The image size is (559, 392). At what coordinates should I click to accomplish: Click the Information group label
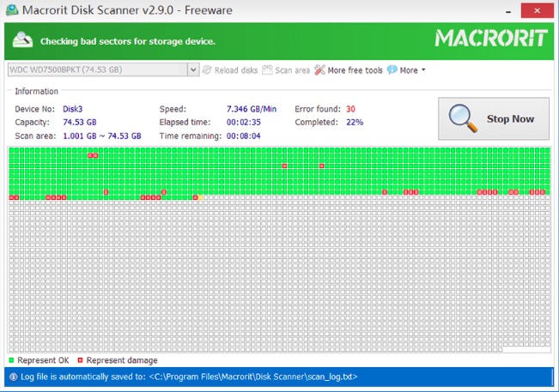(36, 92)
